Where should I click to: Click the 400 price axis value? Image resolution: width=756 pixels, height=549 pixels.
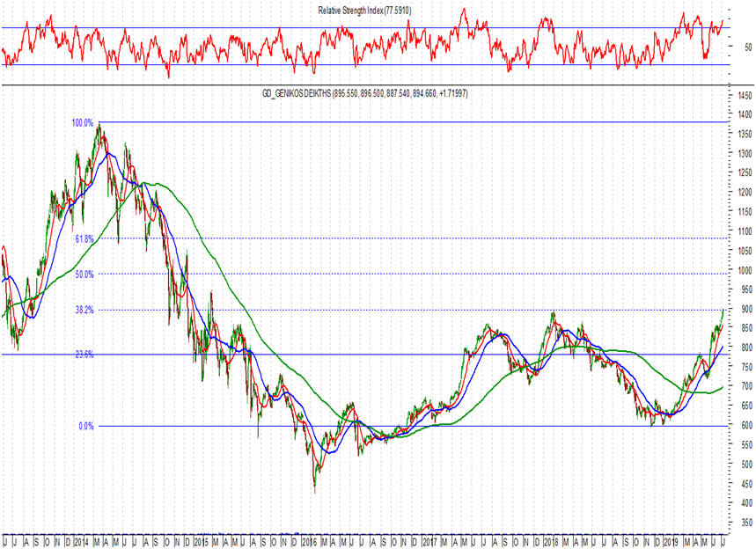click(x=746, y=503)
